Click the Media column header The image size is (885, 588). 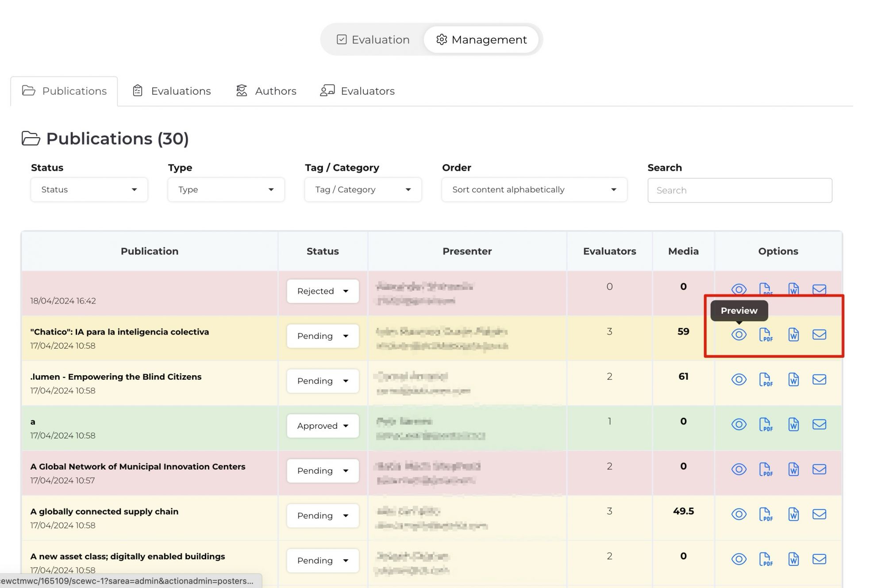[683, 251]
